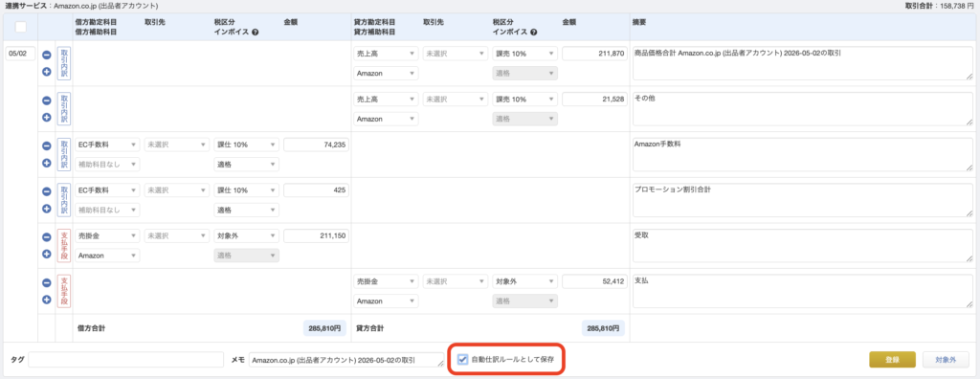Viewport: 980px width, 379px height.
Task: Remove the 支払 row with minus icon
Action: tap(46, 282)
